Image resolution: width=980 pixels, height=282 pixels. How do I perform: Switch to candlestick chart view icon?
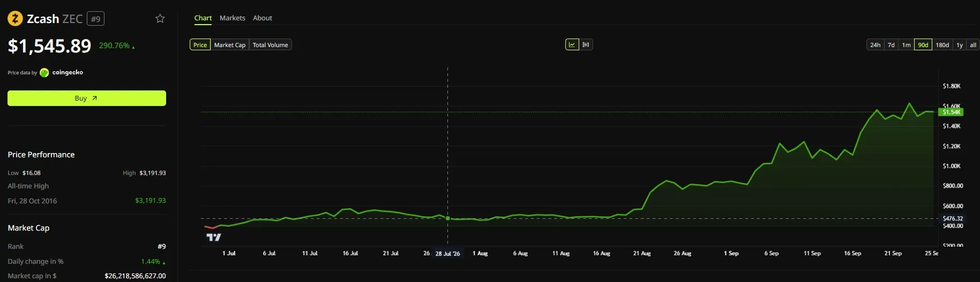pyautogui.click(x=586, y=45)
